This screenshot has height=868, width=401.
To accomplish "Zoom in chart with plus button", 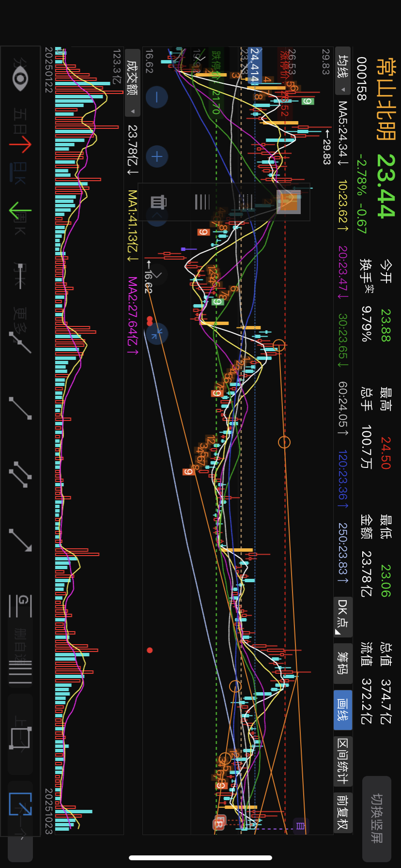I will click(x=156, y=156).
